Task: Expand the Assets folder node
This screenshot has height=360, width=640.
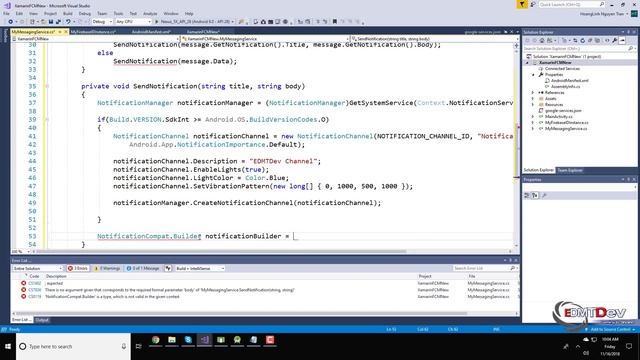Action: (533, 99)
